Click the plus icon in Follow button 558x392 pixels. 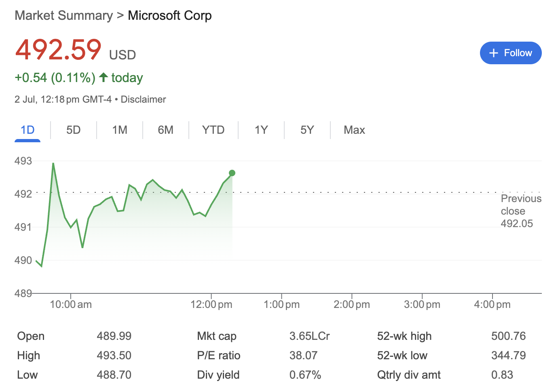(493, 53)
